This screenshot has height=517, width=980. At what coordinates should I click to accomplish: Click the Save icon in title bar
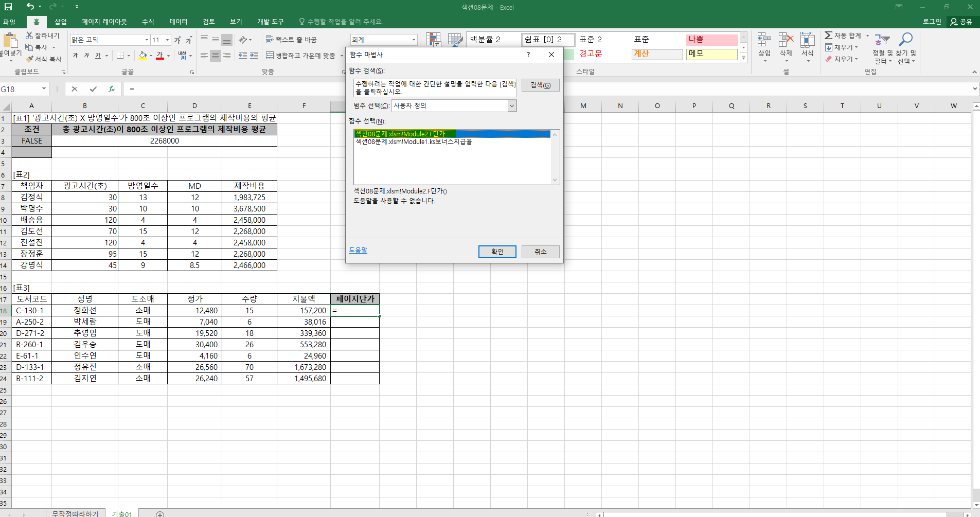pyautogui.click(x=8, y=7)
